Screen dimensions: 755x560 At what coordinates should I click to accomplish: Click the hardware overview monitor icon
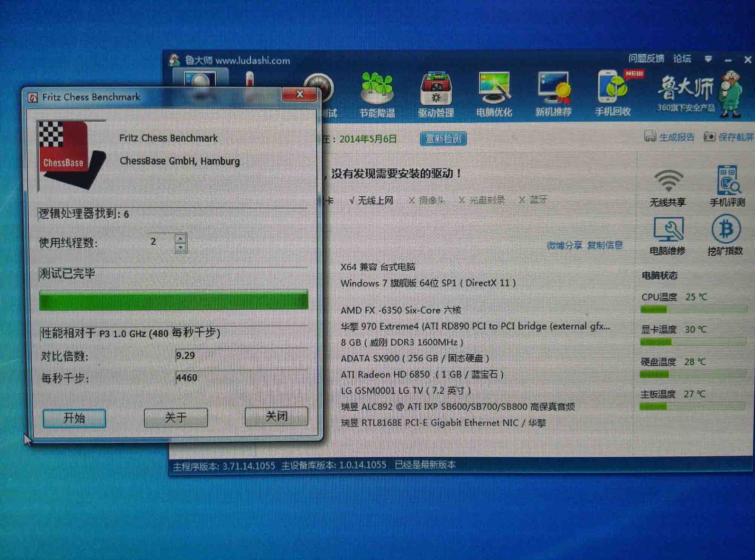point(200,80)
